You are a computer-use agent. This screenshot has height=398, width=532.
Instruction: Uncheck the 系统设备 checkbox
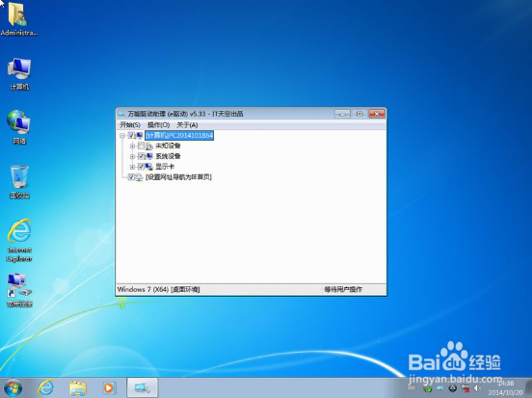[141, 156]
